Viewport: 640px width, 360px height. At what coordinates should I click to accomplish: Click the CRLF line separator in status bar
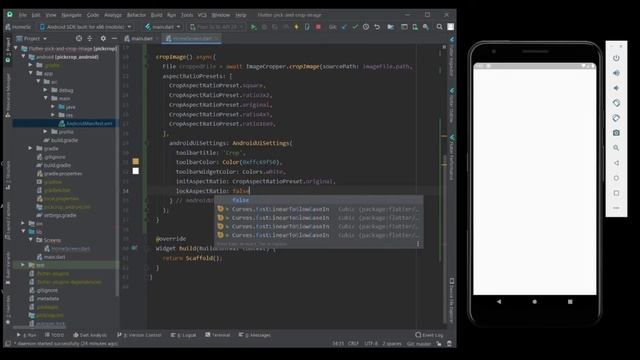(353, 344)
